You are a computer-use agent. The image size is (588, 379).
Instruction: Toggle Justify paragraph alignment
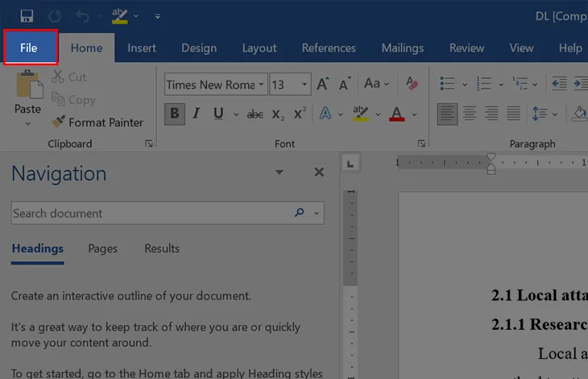click(x=513, y=114)
